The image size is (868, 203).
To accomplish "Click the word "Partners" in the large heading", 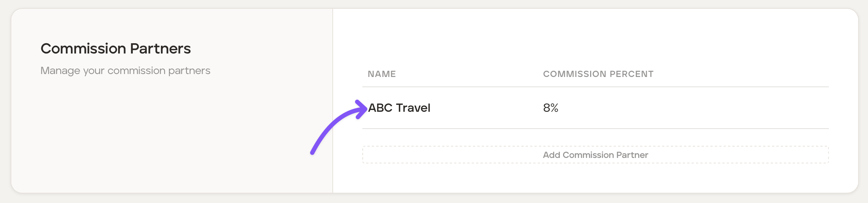I will click(160, 49).
